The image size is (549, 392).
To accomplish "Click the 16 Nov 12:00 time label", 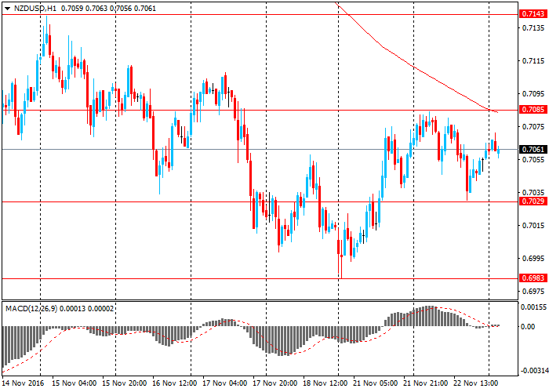I will pyautogui.click(x=175, y=384).
